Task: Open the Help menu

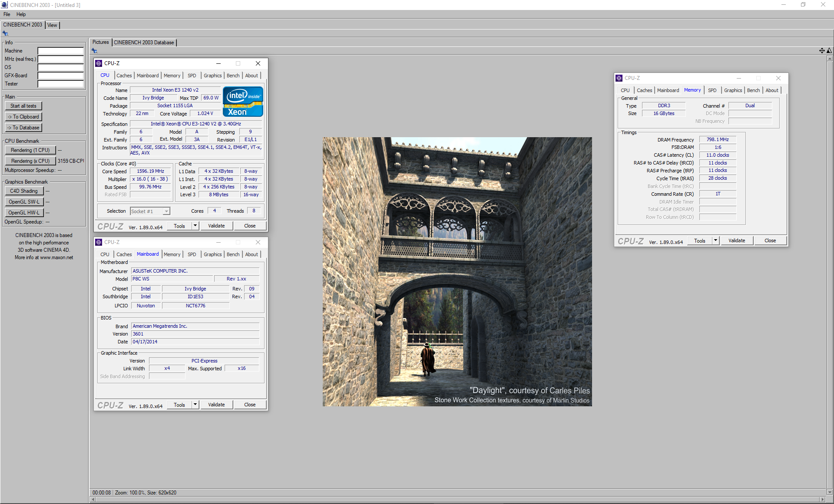Action: coord(21,14)
